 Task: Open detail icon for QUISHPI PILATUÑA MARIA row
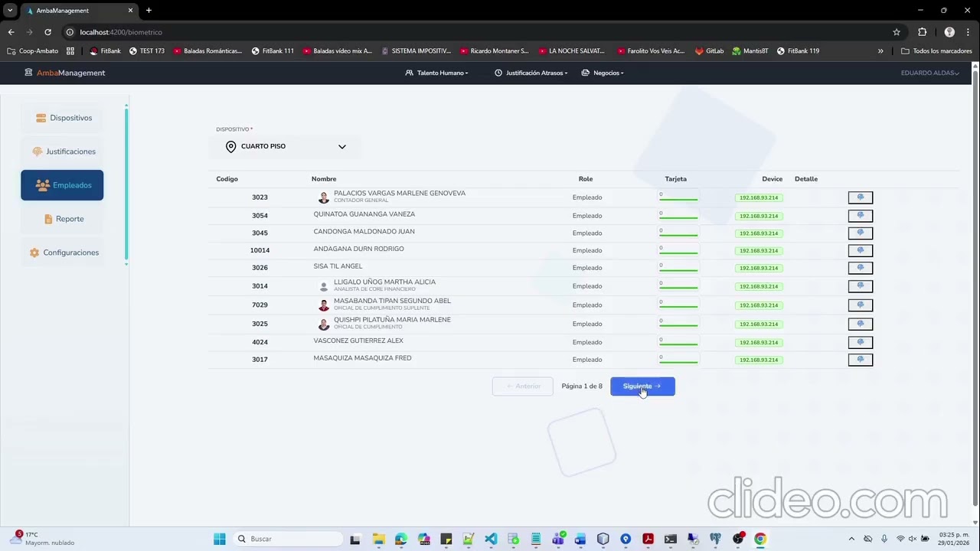pos(860,324)
